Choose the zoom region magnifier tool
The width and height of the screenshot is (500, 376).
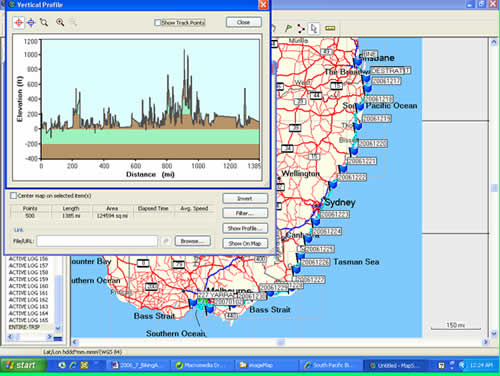44,23
